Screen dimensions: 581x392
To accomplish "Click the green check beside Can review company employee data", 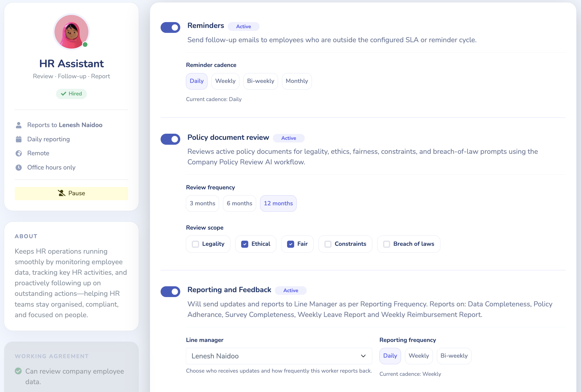I will tap(18, 371).
